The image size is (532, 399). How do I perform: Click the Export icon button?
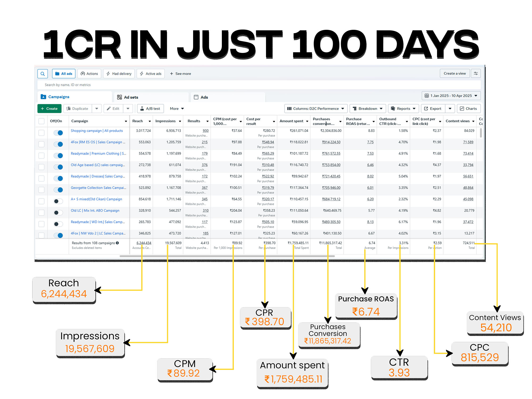pos(433,109)
